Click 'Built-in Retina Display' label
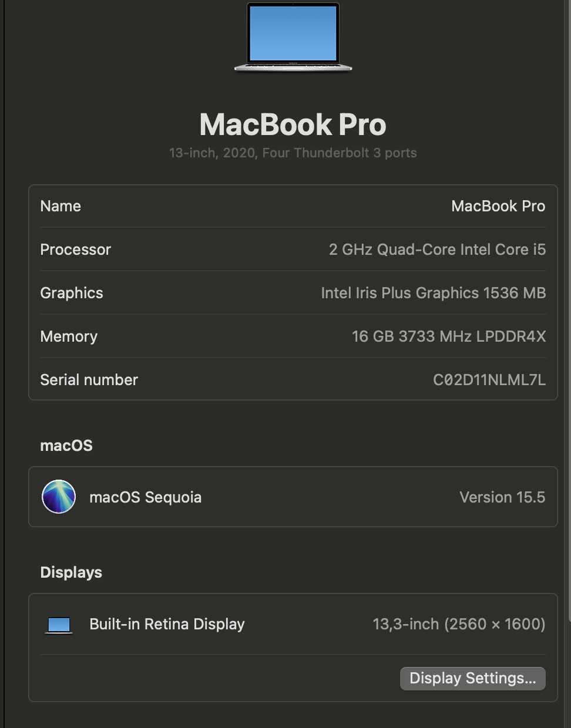 (x=167, y=624)
